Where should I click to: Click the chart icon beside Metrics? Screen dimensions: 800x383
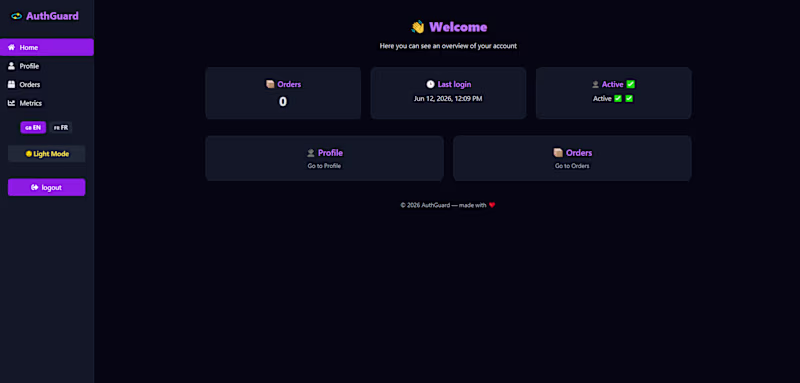pos(11,103)
